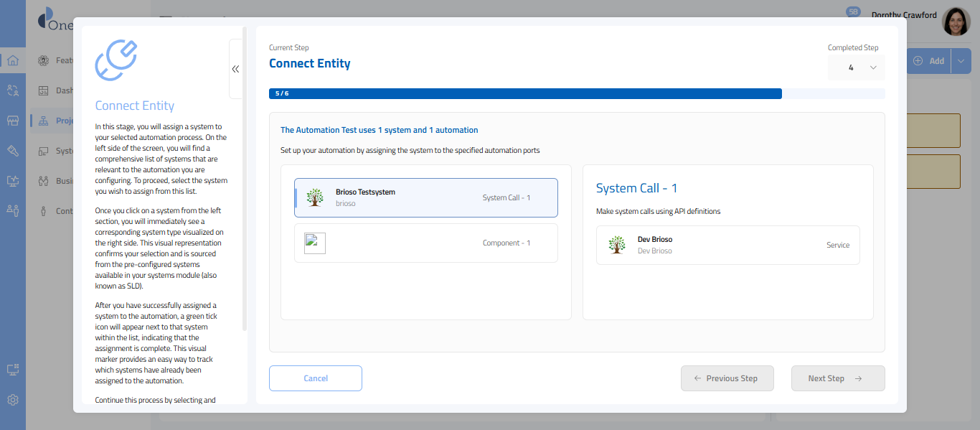Expand the Add button dropdown arrow
This screenshot has height=430, width=980.
(x=961, y=61)
